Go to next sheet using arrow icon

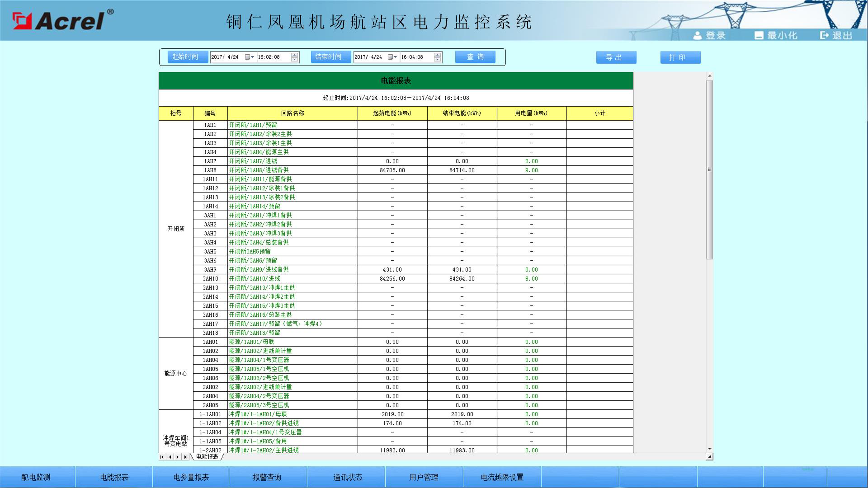pos(178,457)
